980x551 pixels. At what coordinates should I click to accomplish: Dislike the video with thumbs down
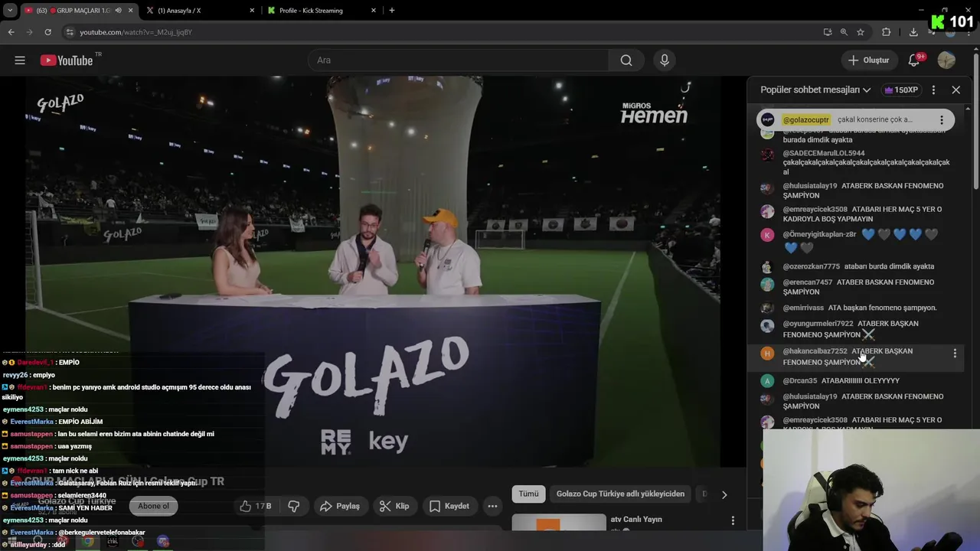click(293, 506)
